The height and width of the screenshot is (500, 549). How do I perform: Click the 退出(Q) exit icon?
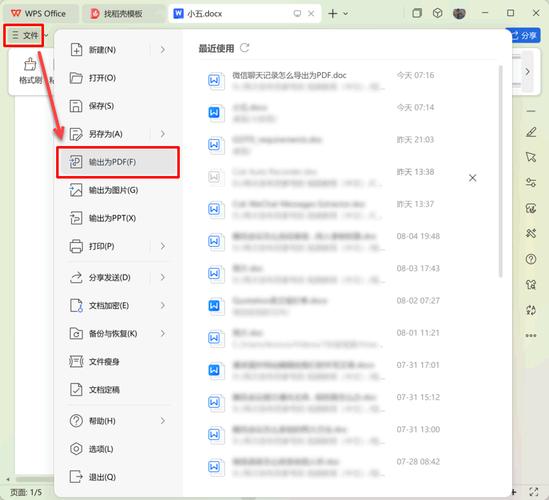[x=76, y=477]
